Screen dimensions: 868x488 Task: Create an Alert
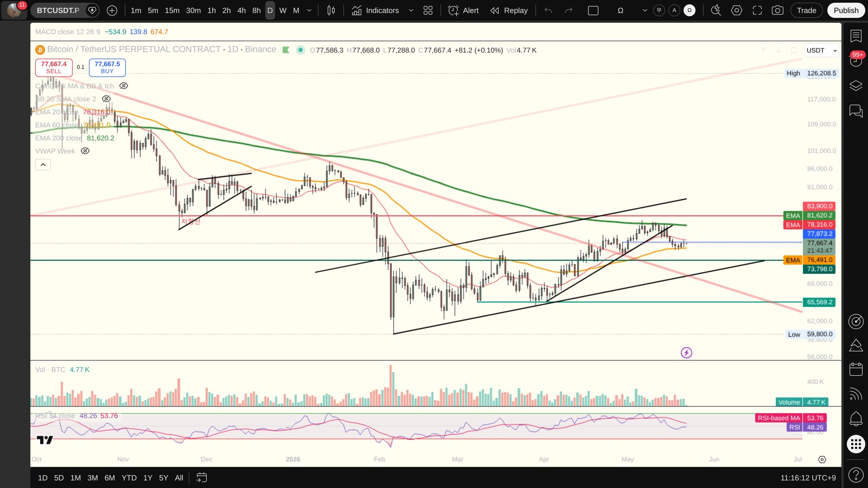(463, 10)
